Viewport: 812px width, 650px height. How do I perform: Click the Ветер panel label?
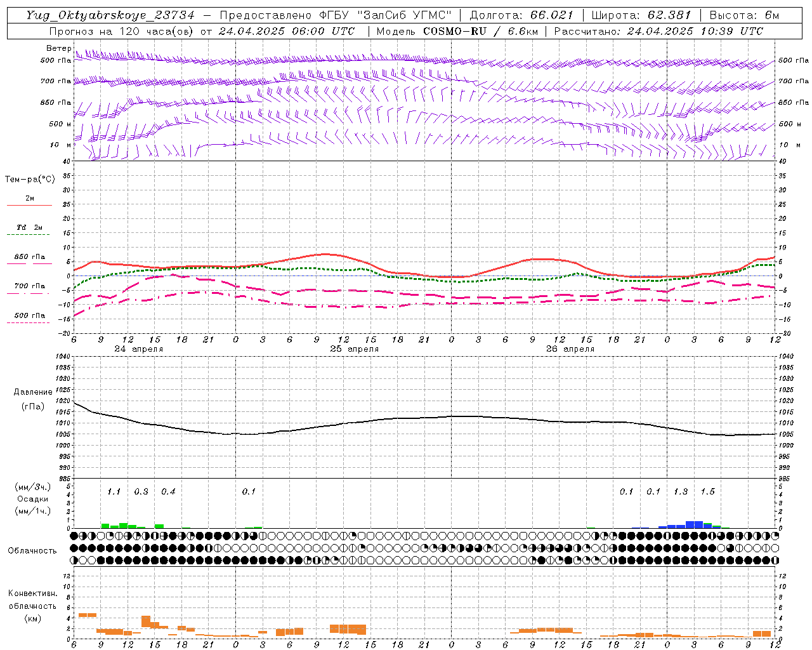coord(58,48)
